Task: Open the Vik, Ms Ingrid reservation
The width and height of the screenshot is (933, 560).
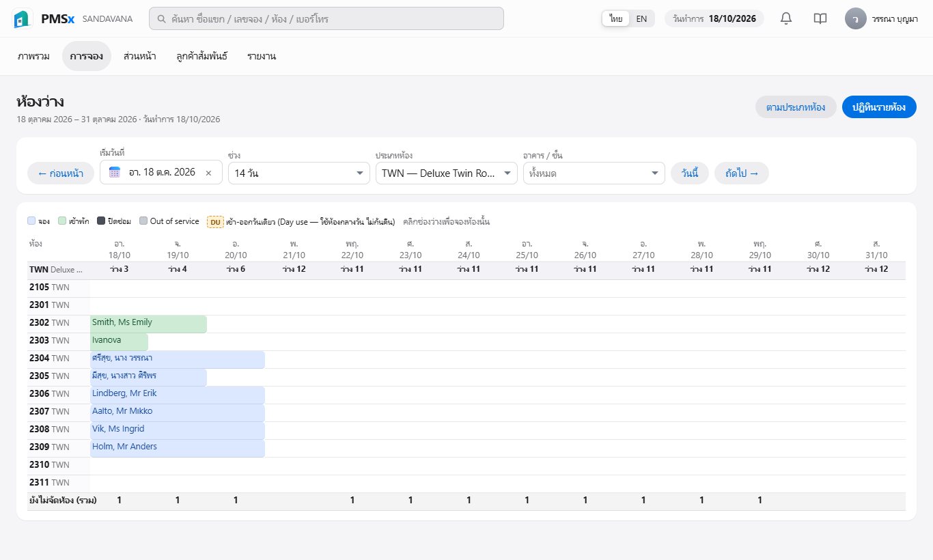Action: pyautogui.click(x=178, y=430)
